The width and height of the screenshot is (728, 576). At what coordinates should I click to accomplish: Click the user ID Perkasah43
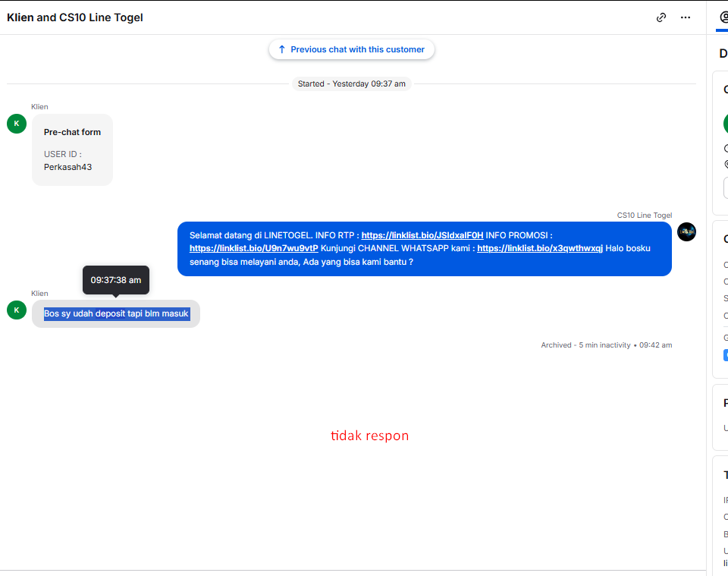pos(67,167)
